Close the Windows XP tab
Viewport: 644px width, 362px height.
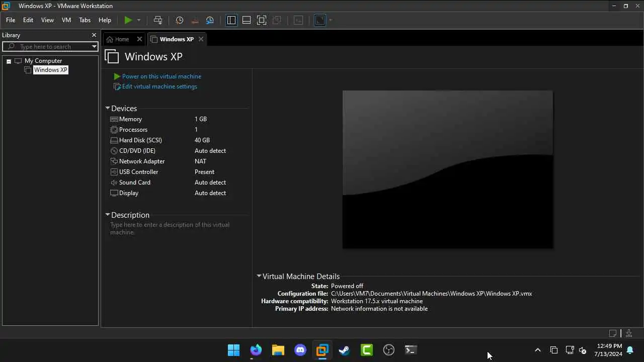[201, 39]
